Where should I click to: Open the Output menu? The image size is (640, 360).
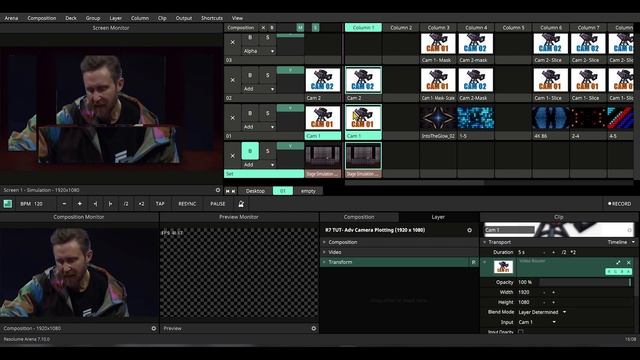tap(184, 18)
